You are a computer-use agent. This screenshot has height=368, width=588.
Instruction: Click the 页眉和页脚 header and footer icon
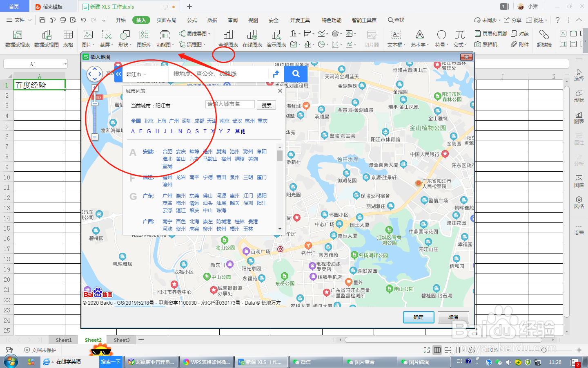tap(478, 34)
